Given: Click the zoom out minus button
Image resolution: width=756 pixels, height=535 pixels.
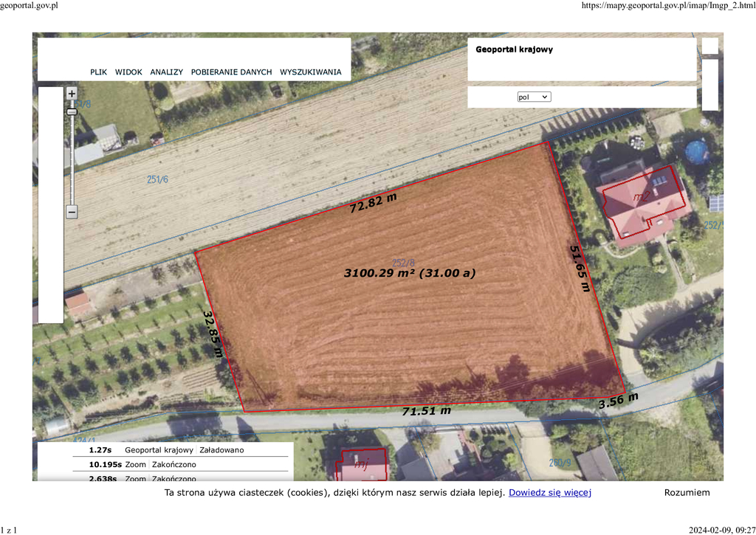Looking at the screenshot, I should click(72, 212).
